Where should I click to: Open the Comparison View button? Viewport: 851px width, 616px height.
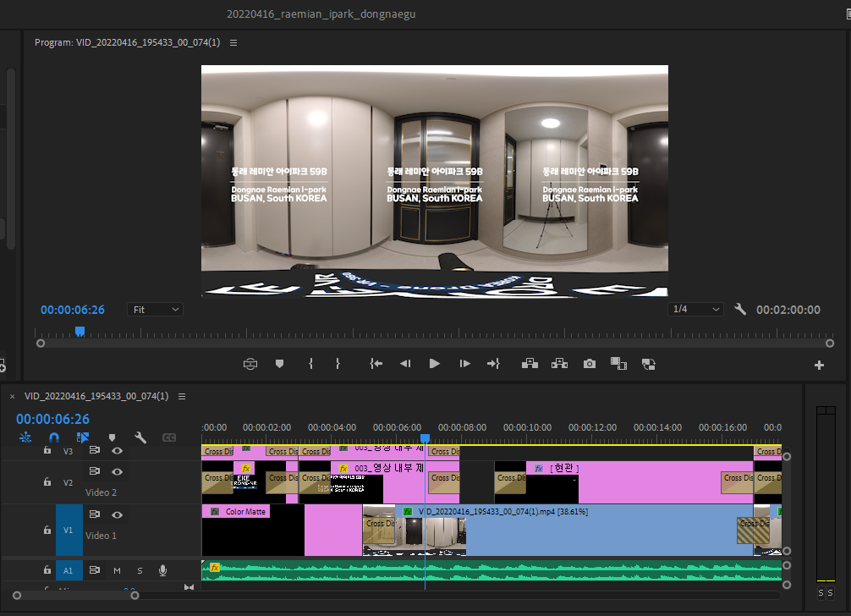coord(618,364)
